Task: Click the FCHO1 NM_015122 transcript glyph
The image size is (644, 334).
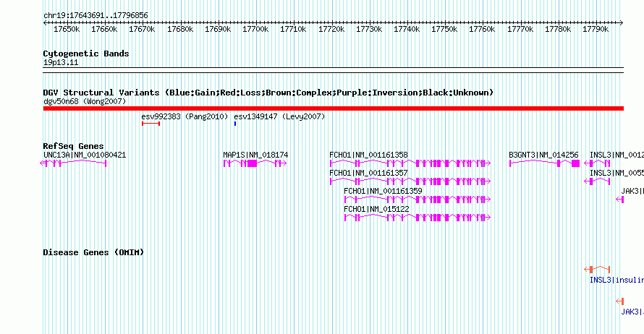Action: click(x=418, y=218)
